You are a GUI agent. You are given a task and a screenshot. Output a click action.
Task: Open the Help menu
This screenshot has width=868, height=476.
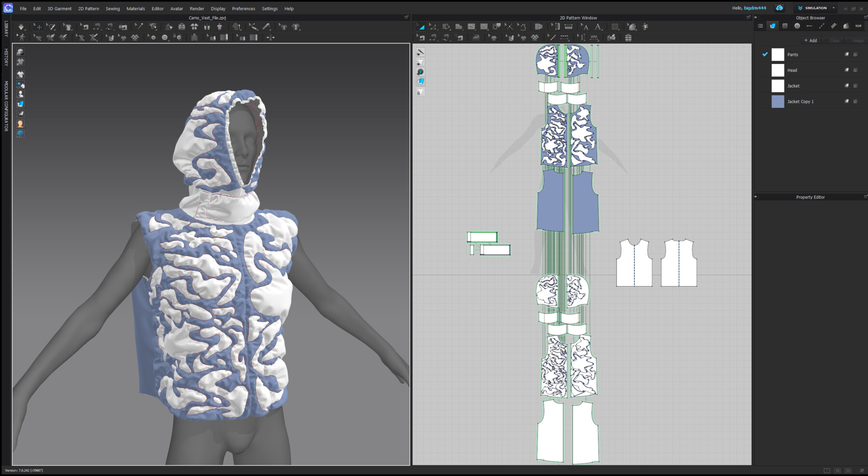[x=288, y=8]
